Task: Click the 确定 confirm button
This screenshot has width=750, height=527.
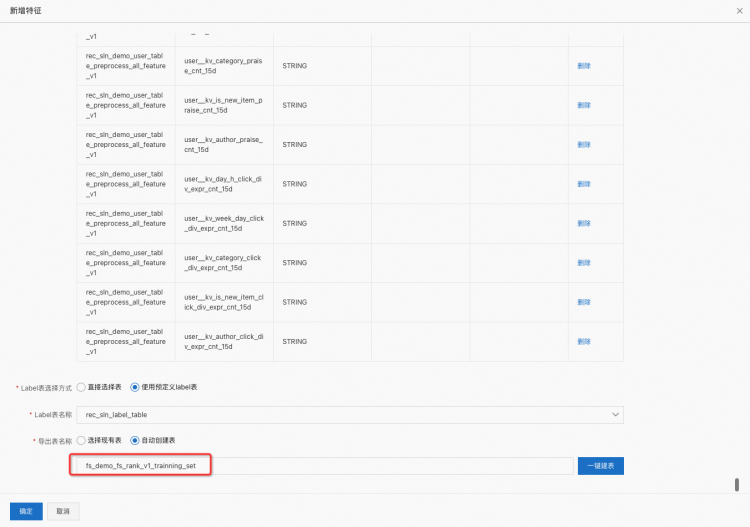Action: point(26,511)
